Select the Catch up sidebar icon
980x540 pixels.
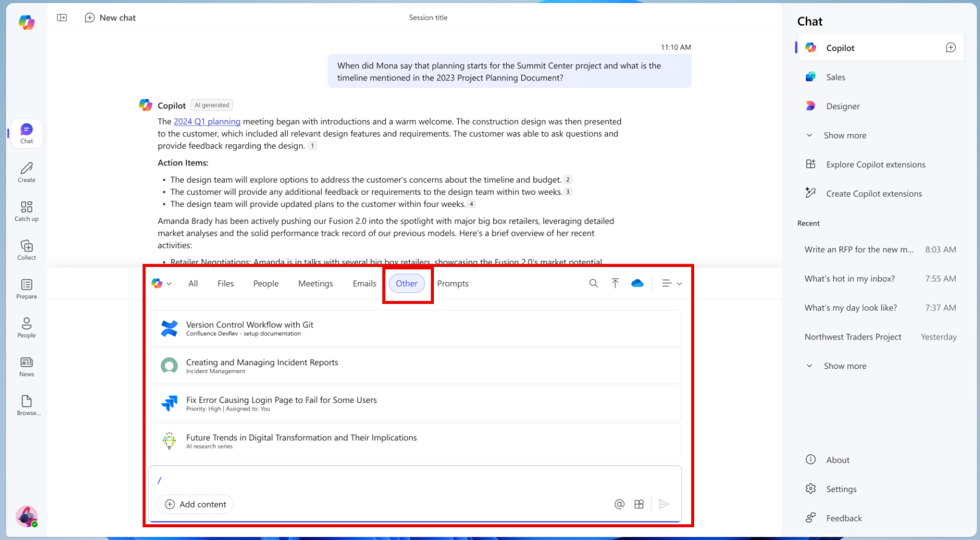26,211
